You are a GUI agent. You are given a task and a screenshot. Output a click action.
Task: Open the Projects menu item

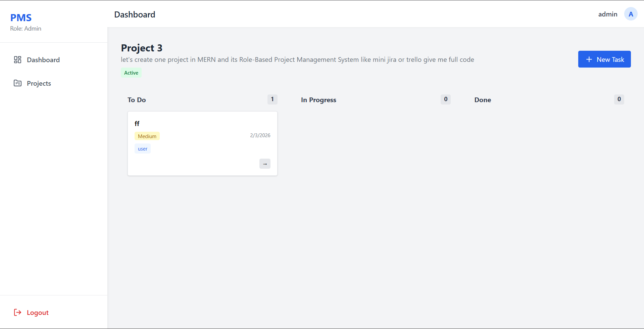[x=39, y=83]
